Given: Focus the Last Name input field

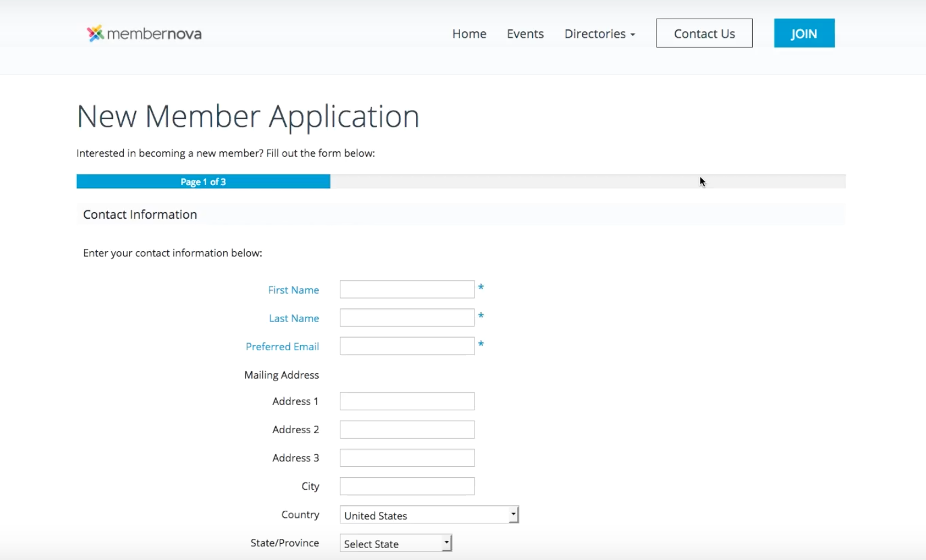Looking at the screenshot, I should 406,317.
